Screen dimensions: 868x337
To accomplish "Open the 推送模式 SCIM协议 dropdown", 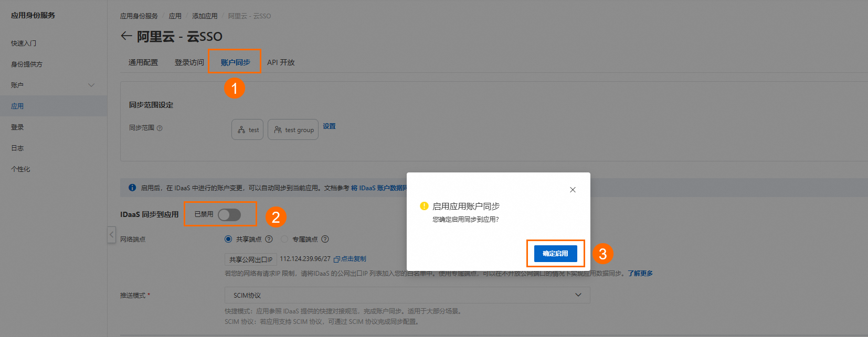I will point(407,295).
